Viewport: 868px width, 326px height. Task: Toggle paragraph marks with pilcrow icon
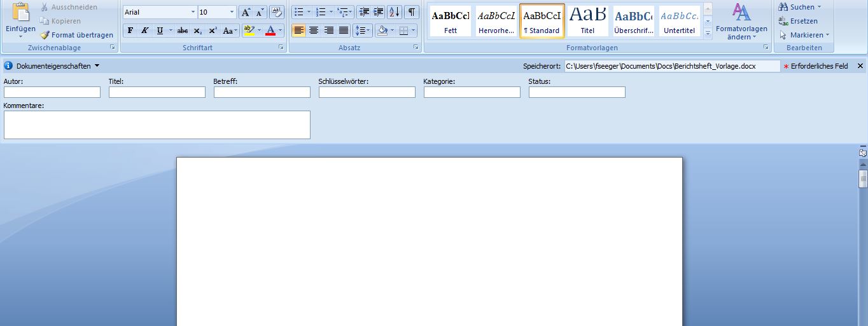[x=412, y=12]
